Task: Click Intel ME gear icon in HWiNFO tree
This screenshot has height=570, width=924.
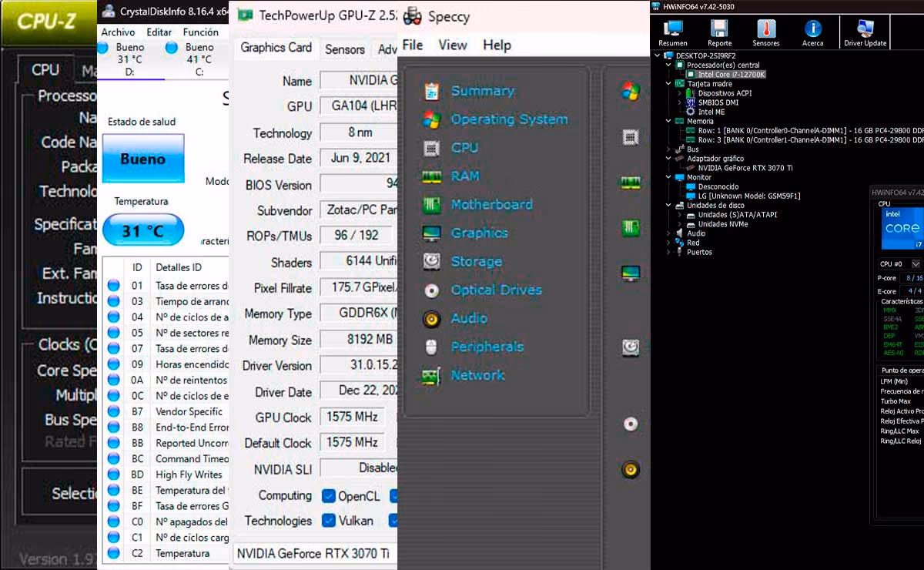Action: [x=691, y=112]
